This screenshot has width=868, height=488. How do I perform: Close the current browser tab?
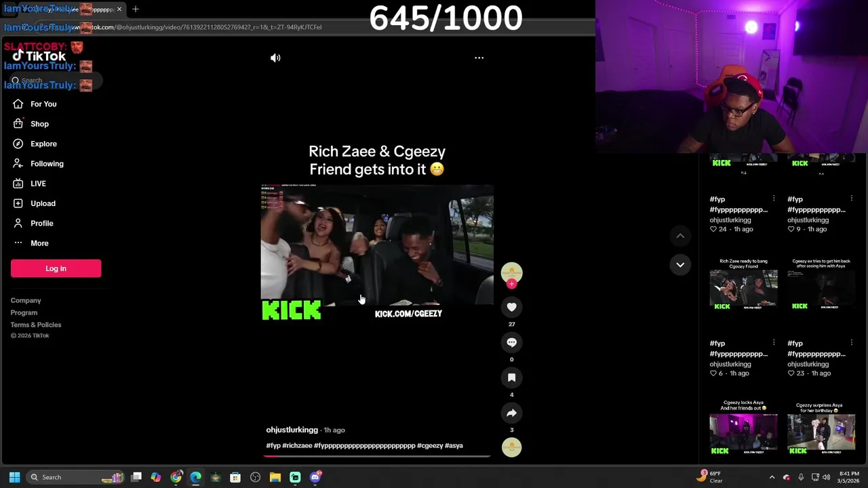click(119, 9)
